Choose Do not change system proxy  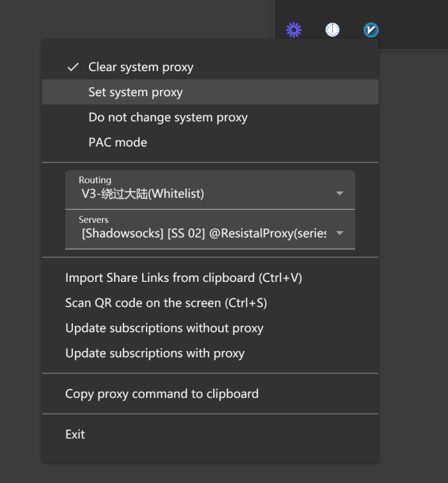[168, 117]
